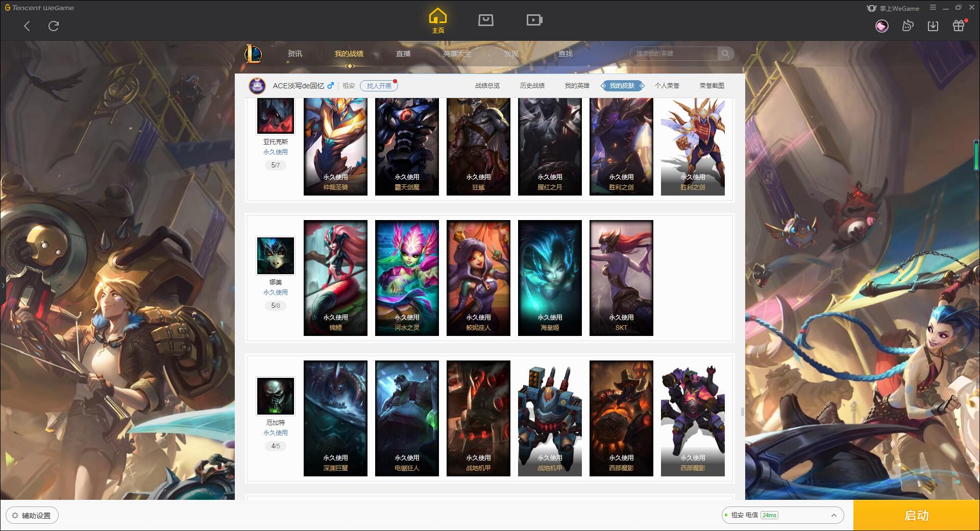Click the 启动 launch button
The image size is (980, 531).
[x=917, y=516]
